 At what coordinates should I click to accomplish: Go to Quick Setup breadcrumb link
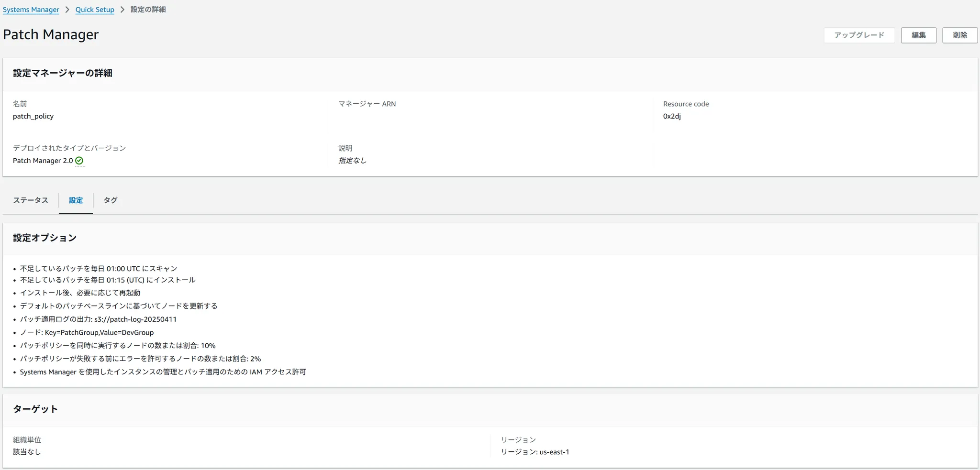pos(95,10)
